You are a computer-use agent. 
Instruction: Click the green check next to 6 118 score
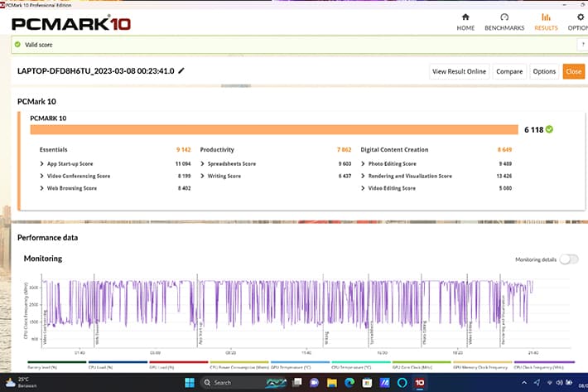(549, 129)
